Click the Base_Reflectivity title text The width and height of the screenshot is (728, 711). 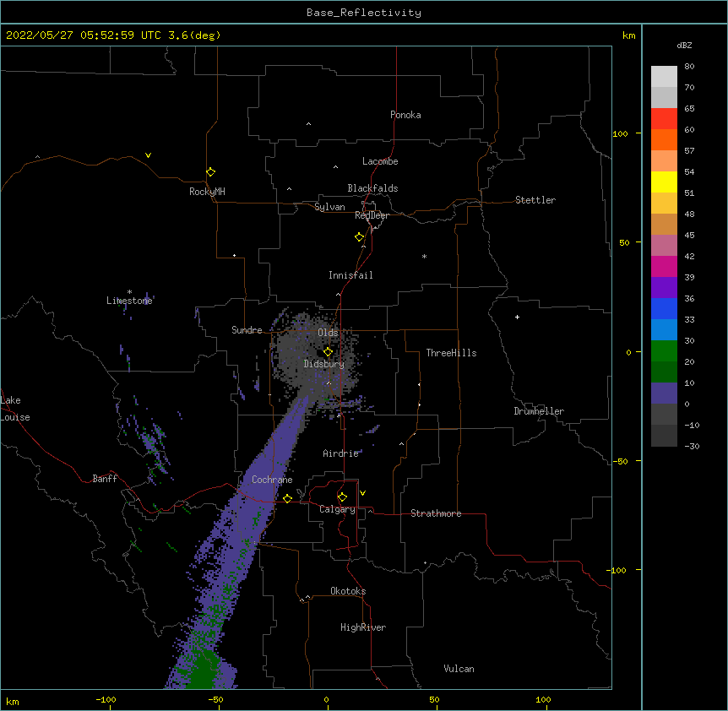tap(364, 13)
